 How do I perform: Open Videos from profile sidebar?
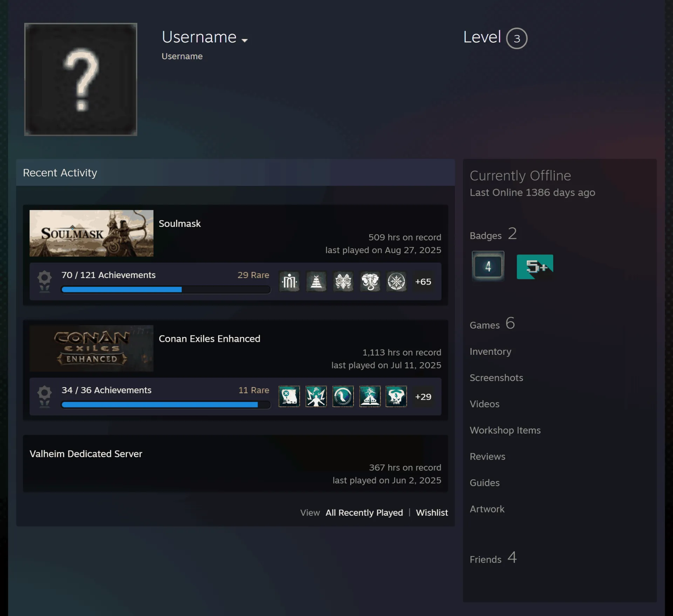click(x=484, y=404)
